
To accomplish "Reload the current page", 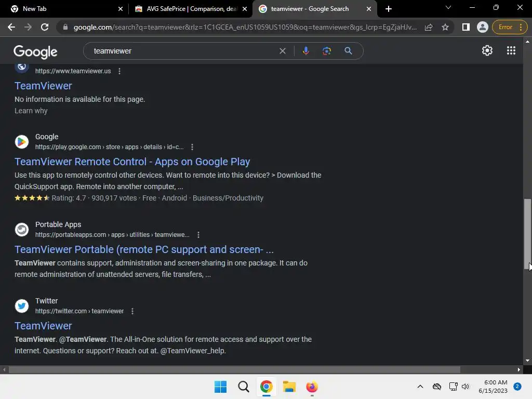I will click(x=45, y=27).
